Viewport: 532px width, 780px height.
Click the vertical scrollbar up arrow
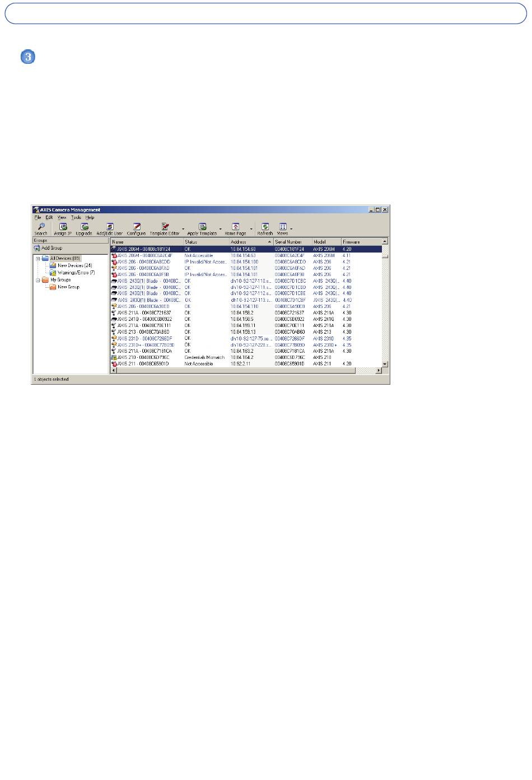pos(385,242)
